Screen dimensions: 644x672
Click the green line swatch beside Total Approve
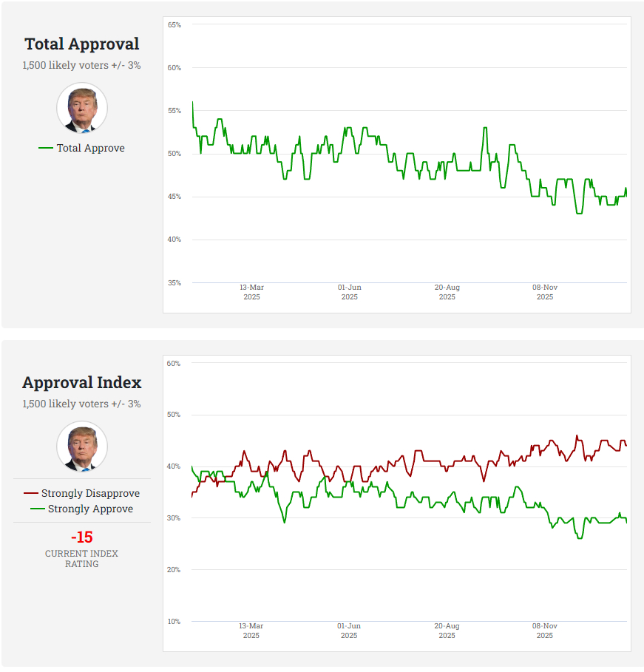pyautogui.click(x=46, y=148)
